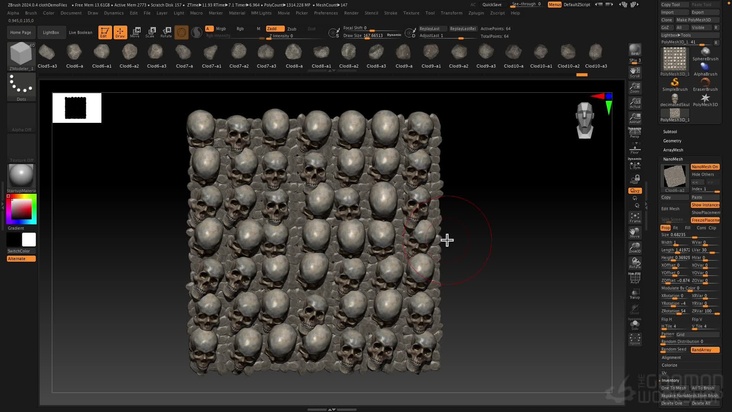This screenshot has width=732, height=412.
Task: Select the Clod9-a1 rock brush
Action: tap(431, 56)
